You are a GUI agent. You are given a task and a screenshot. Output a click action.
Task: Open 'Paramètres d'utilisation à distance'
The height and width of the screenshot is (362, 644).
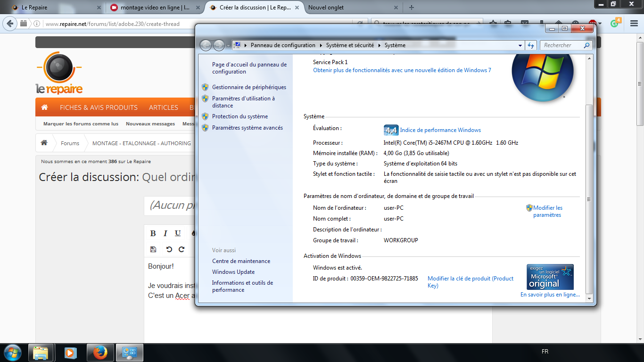(243, 102)
